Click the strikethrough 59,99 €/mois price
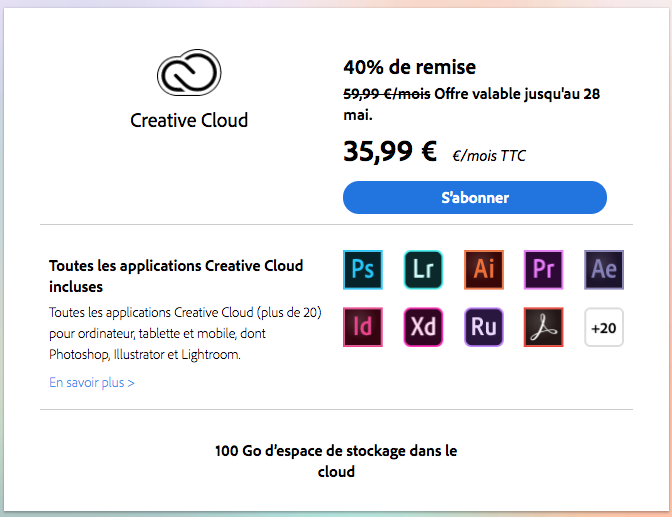 point(387,94)
